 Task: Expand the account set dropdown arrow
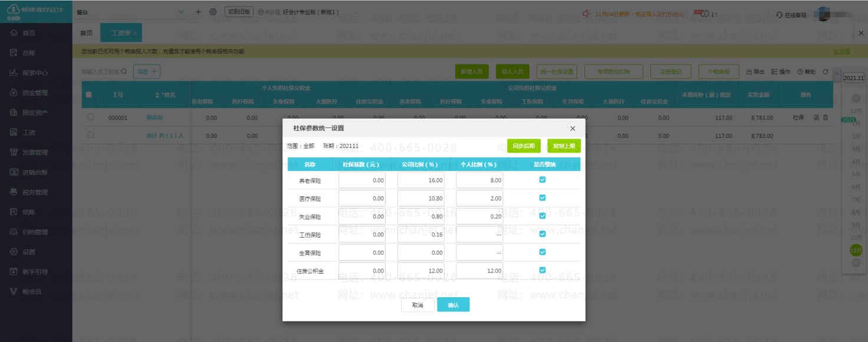pos(181,12)
